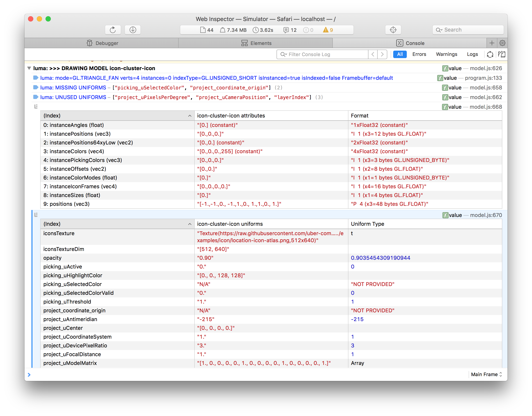
Task: Select the All filter scope
Action: (400, 54)
